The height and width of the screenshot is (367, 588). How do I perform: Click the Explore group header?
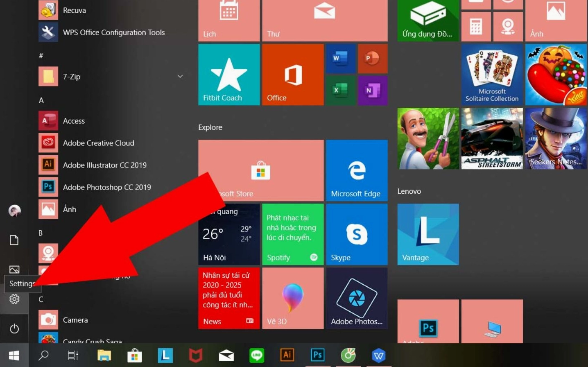click(210, 127)
